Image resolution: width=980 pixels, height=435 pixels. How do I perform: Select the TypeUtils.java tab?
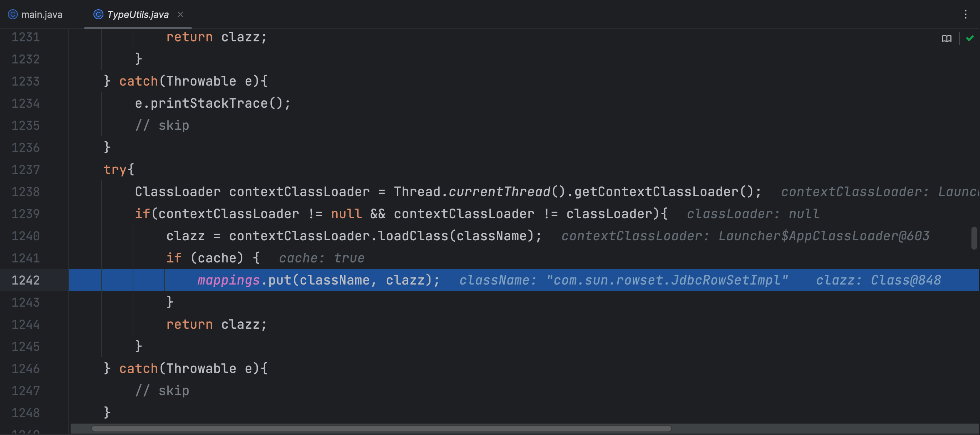click(x=138, y=15)
